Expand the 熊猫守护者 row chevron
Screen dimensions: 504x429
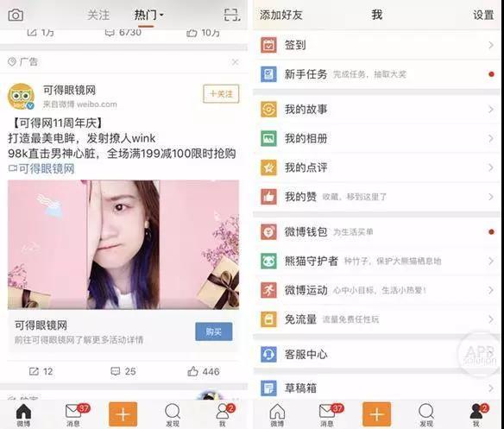pyautogui.click(x=491, y=261)
